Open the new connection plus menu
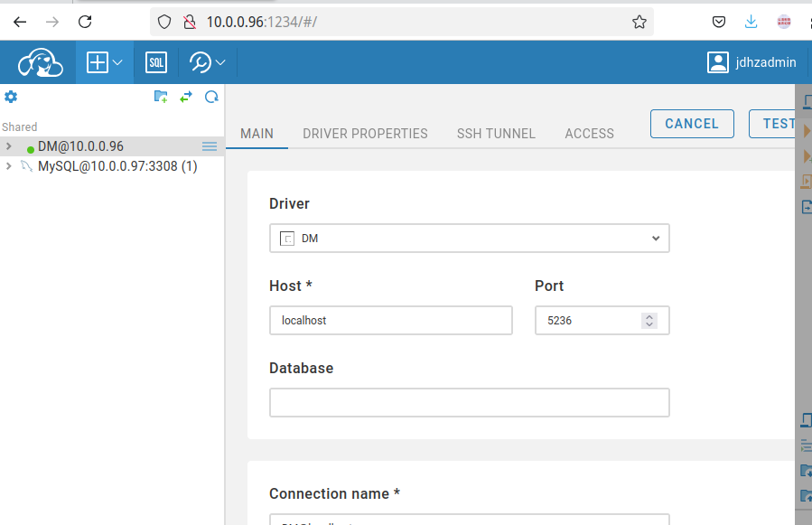Image resolution: width=812 pixels, height=525 pixels. click(x=105, y=62)
